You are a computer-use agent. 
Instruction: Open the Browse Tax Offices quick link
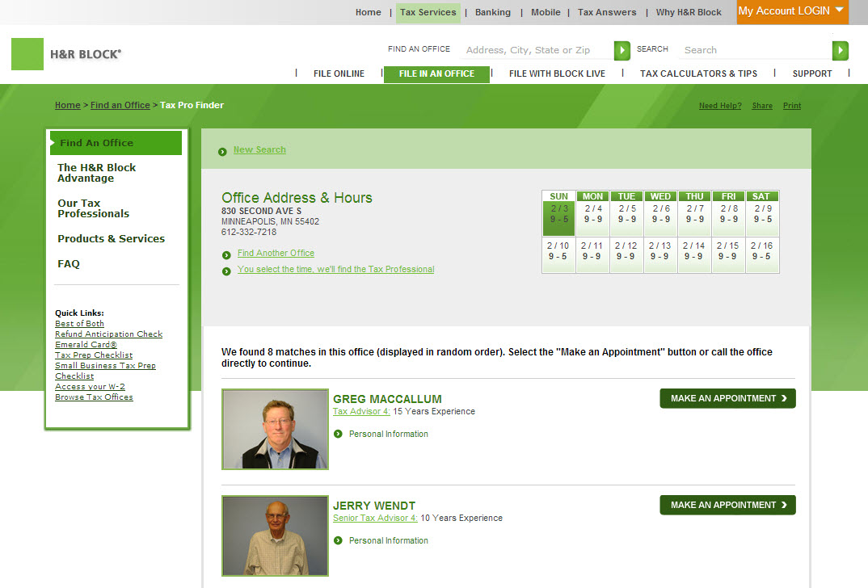pyautogui.click(x=94, y=397)
